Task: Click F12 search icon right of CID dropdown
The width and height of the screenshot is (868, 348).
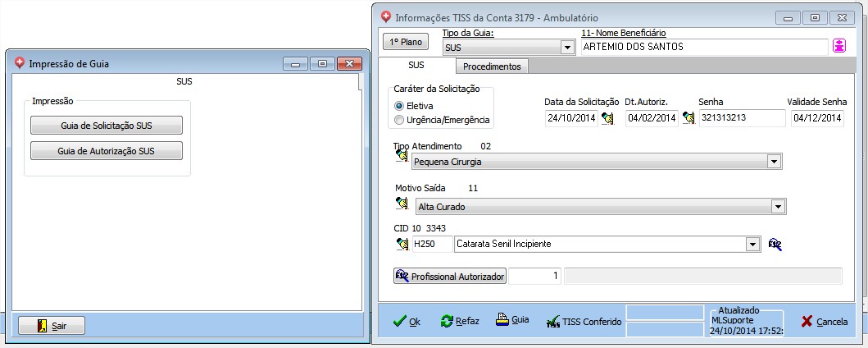Action: 775,244
